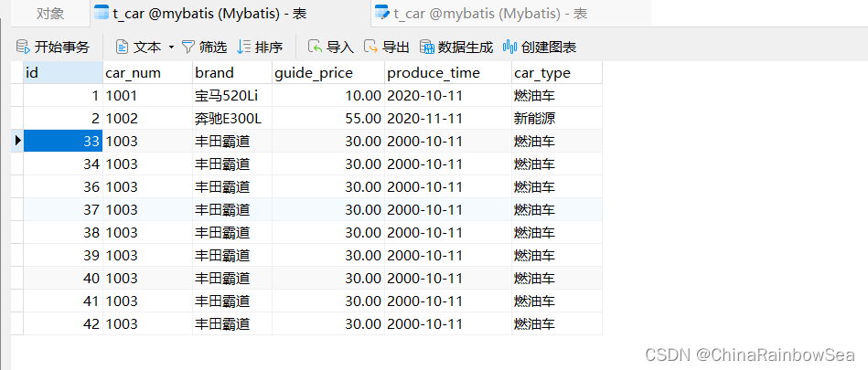Click the guide_price cell 55.00

point(328,119)
